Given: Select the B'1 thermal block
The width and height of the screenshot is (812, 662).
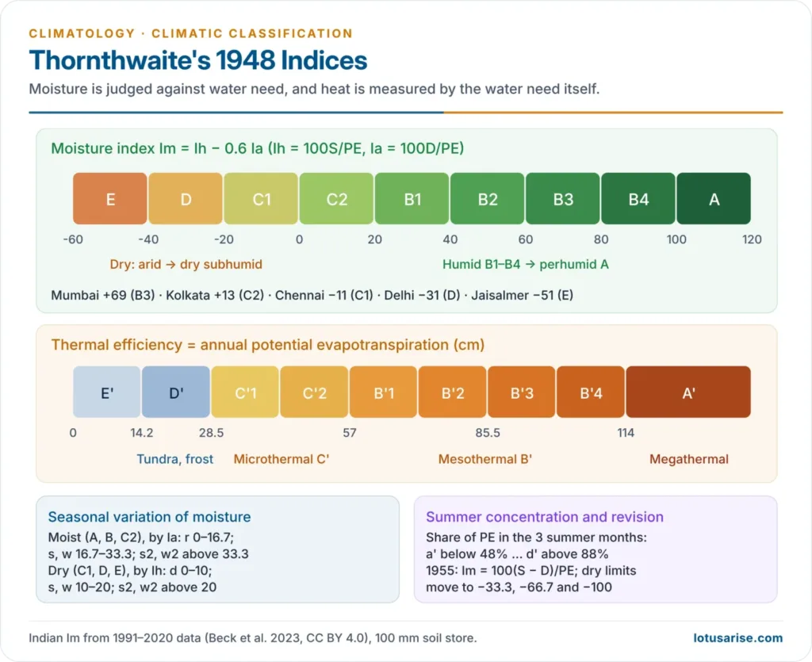Looking at the screenshot, I should [383, 392].
